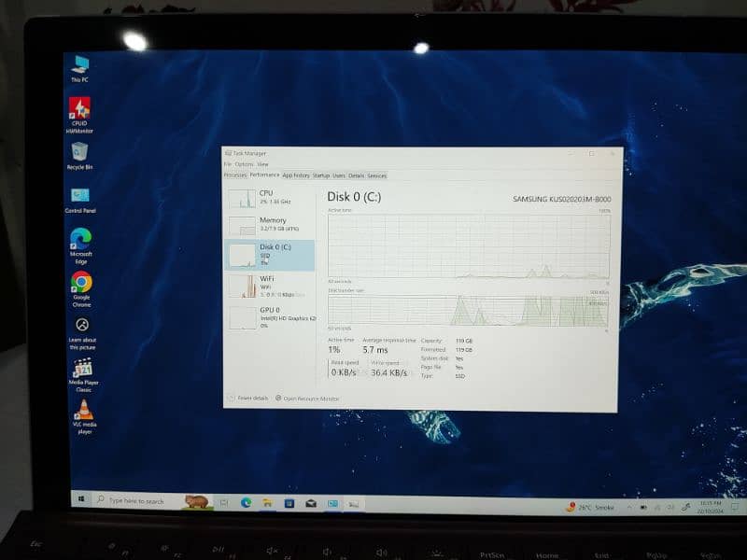The width and height of the screenshot is (747, 560).
Task: Launch Microsoft Edge from the desktop
Action: pyautogui.click(x=81, y=246)
